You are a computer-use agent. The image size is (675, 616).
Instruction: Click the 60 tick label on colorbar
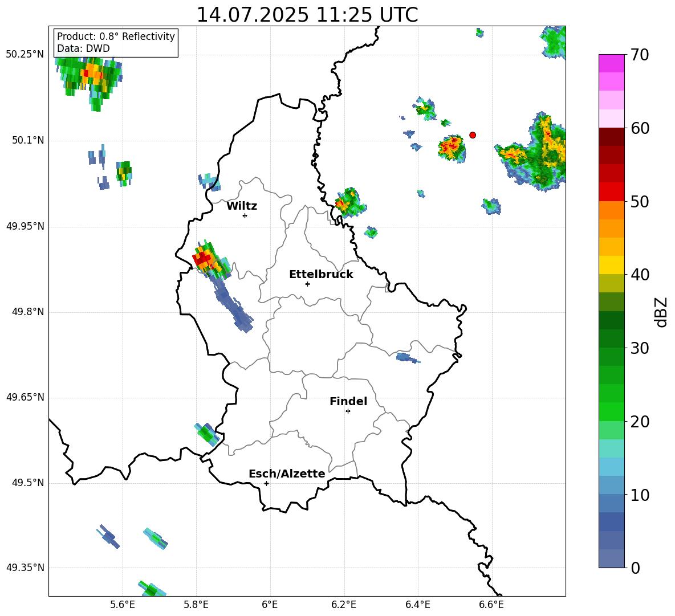click(x=640, y=128)
